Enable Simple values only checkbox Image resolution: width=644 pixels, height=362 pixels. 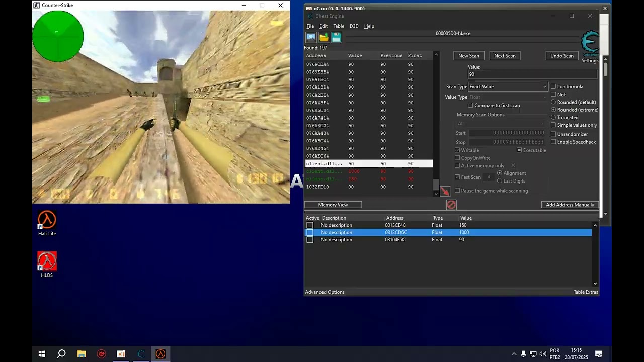coord(553,125)
